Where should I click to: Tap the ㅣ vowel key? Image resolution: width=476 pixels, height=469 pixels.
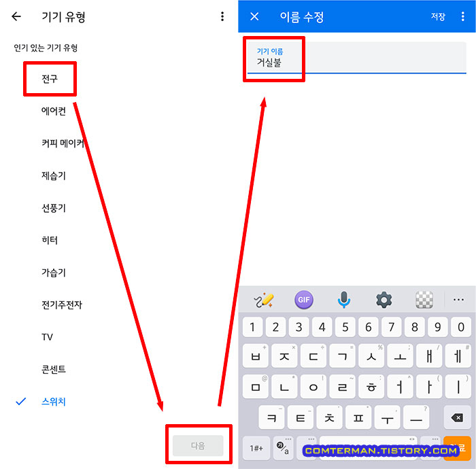[458, 387]
